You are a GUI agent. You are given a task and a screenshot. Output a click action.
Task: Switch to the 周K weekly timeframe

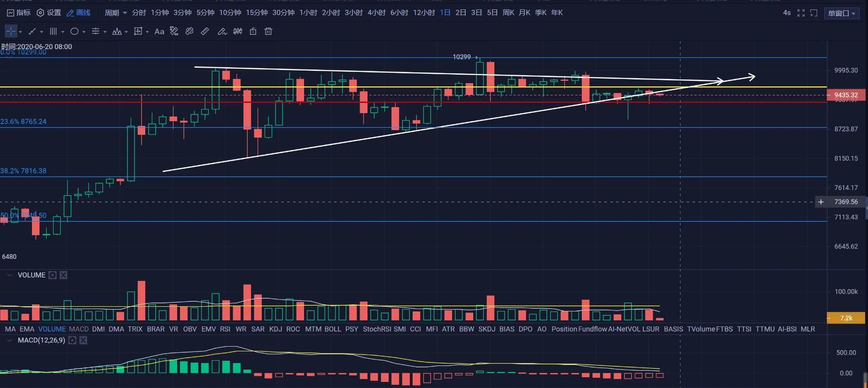[x=508, y=13]
